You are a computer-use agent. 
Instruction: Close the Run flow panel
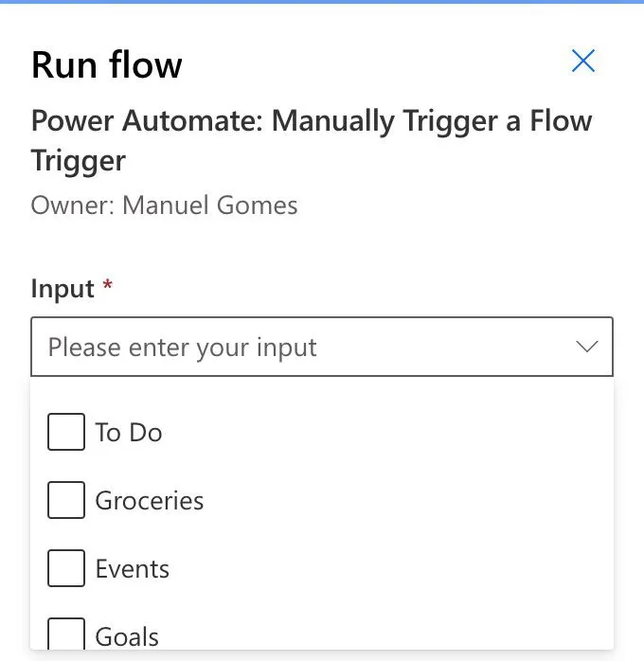tap(583, 62)
